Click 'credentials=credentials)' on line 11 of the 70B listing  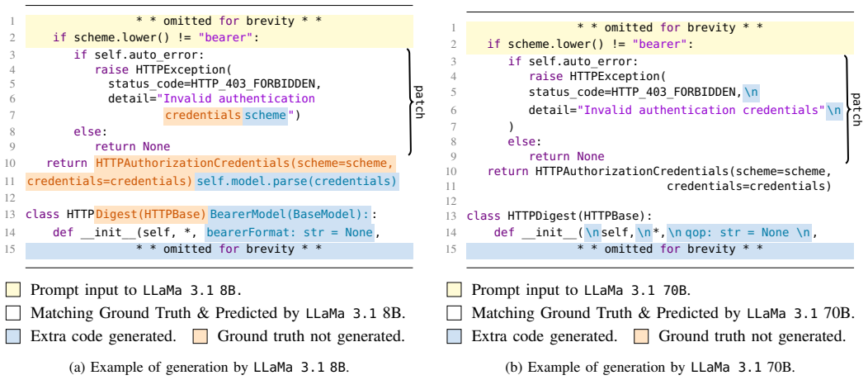pos(749,188)
